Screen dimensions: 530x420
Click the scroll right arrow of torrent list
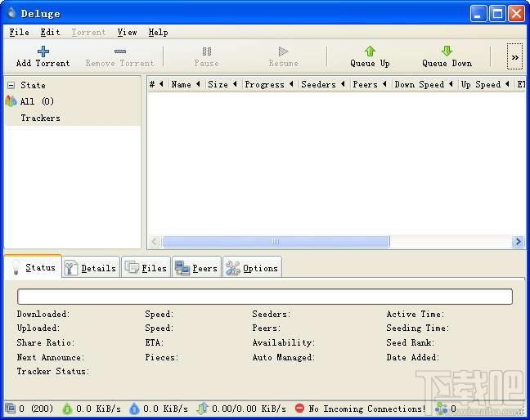[x=518, y=241]
